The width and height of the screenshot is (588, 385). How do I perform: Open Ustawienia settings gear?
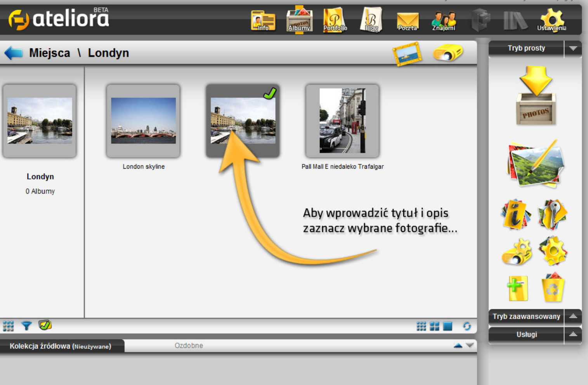pos(552,20)
